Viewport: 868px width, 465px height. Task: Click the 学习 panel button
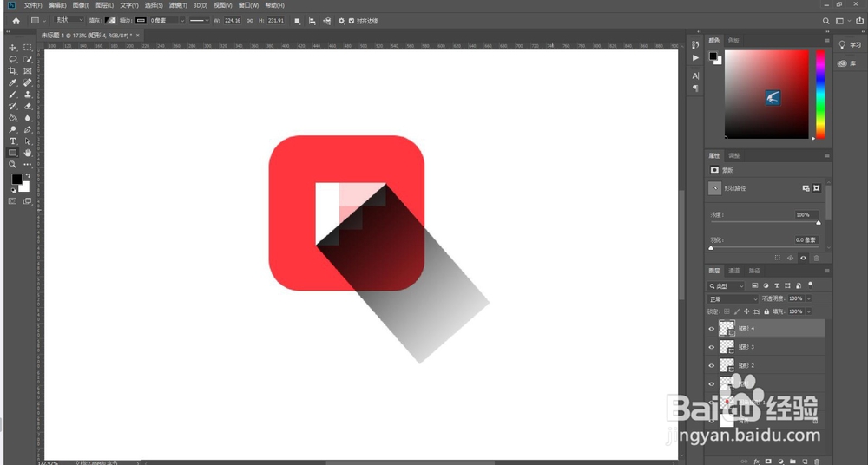click(x=851, y=45)
